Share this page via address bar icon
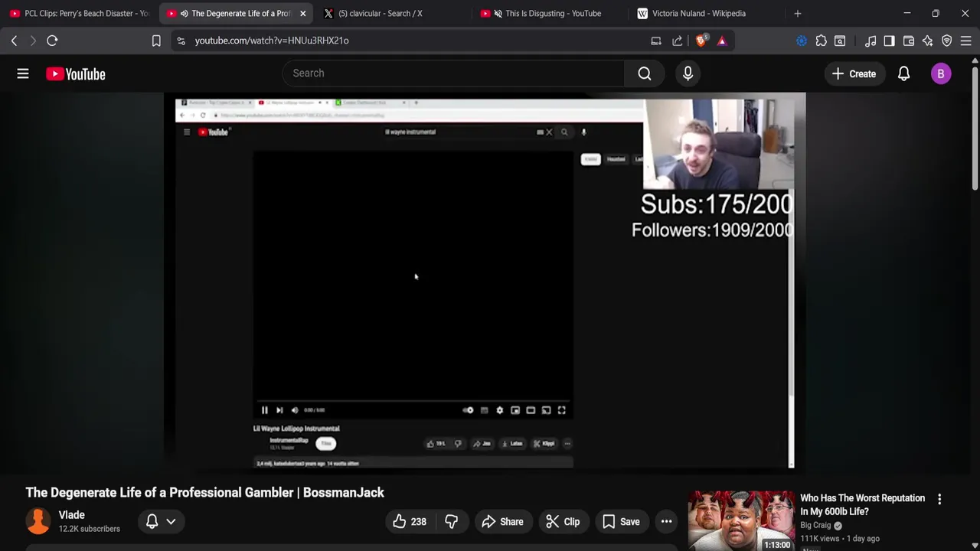980x551 pixels. pos(678,41)
